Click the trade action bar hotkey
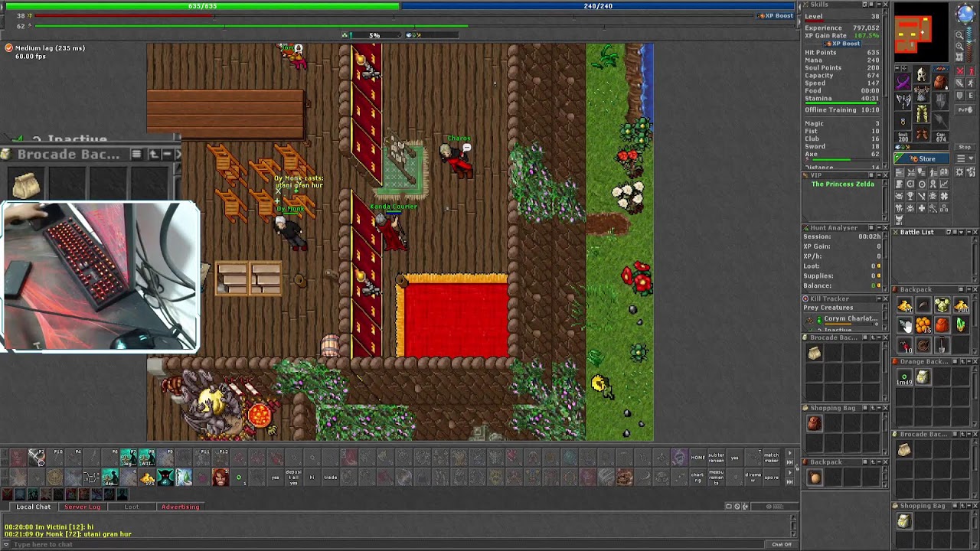 coord(330,477)
